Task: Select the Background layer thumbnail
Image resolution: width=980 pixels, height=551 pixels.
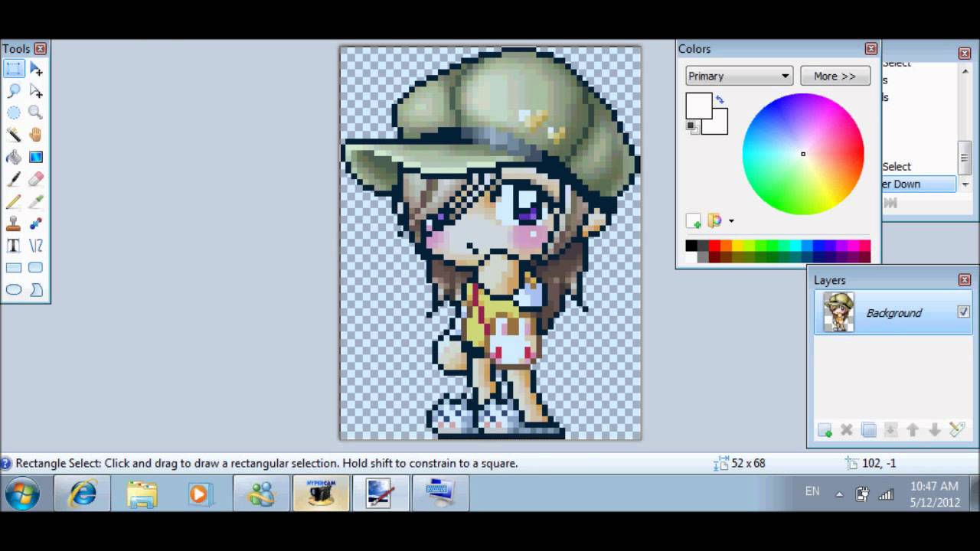Action: pyautogui.click(x=838, y=312)
